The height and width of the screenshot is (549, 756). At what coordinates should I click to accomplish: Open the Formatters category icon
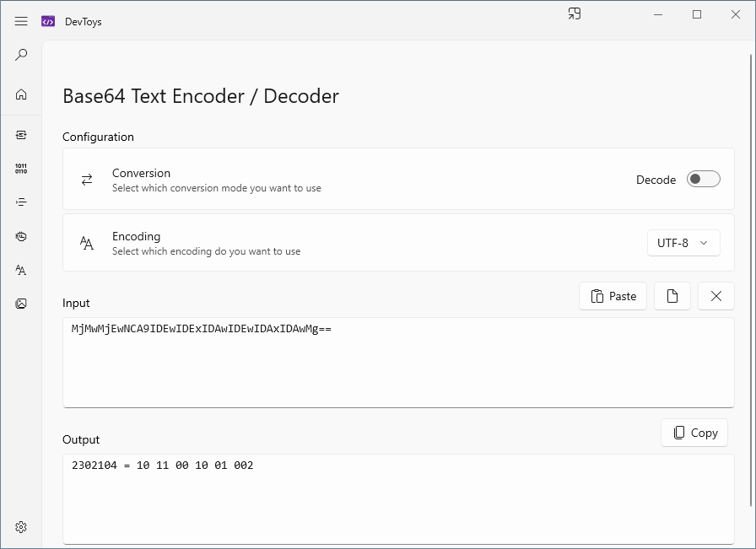pos(21,202)
